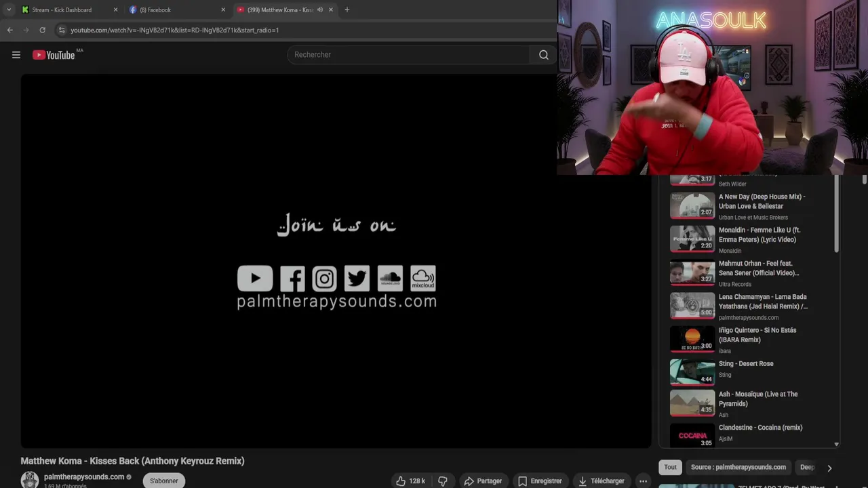Click Ultra Records channel name
This screenshot has height=488, width=868.
pos(735,284)
